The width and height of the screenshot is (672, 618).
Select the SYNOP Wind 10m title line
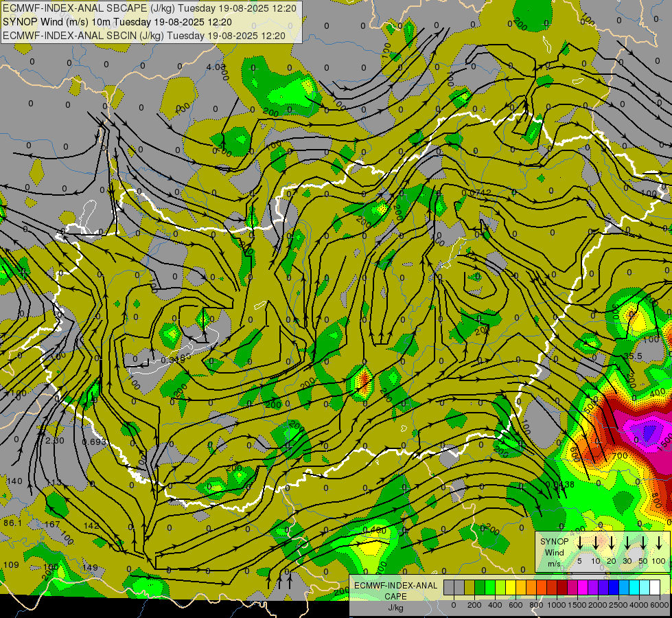pyautogui.click(x=117, y=22)
